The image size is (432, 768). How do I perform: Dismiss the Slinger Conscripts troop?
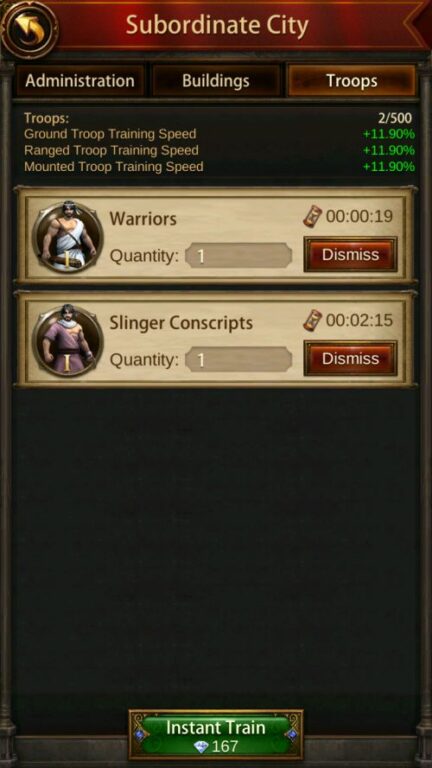click(x=350, y=359)
